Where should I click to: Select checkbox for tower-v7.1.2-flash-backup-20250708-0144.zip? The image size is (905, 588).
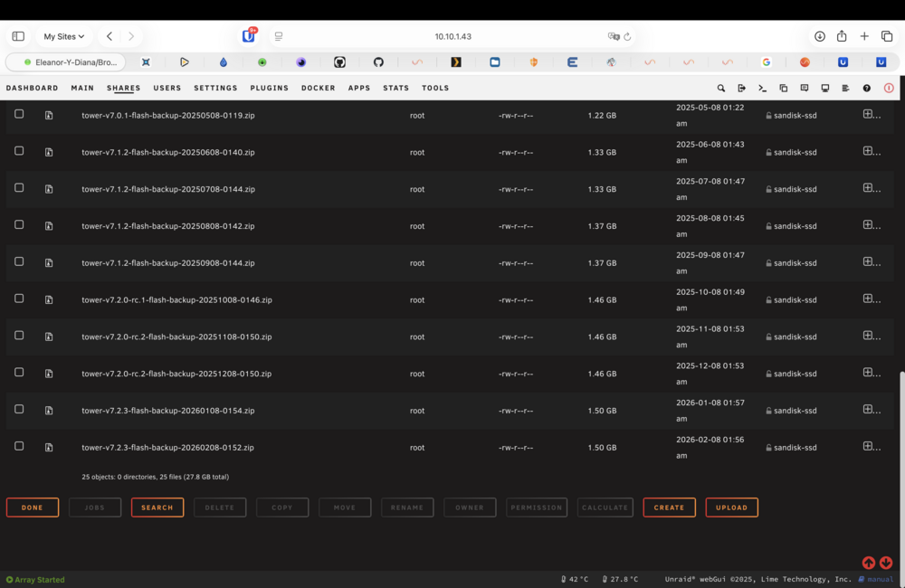[x=19, y=187]
